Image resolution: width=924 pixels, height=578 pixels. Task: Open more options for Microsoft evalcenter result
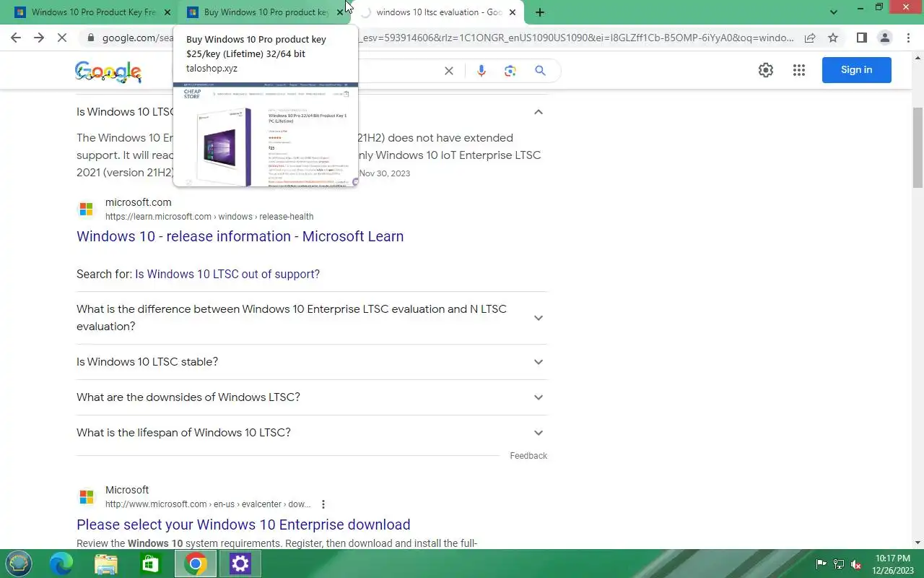coord(323,504)
